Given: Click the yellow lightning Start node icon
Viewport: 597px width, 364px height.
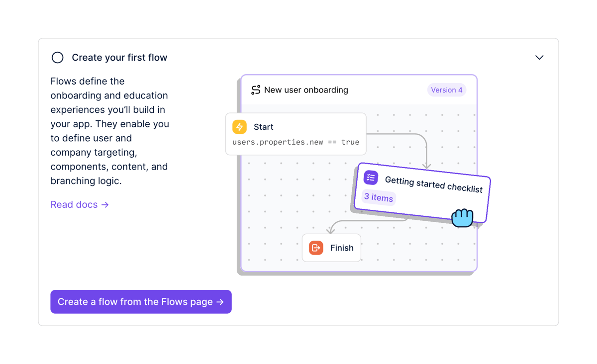Looking at the screenshot, I should click(x=239, y=127).
